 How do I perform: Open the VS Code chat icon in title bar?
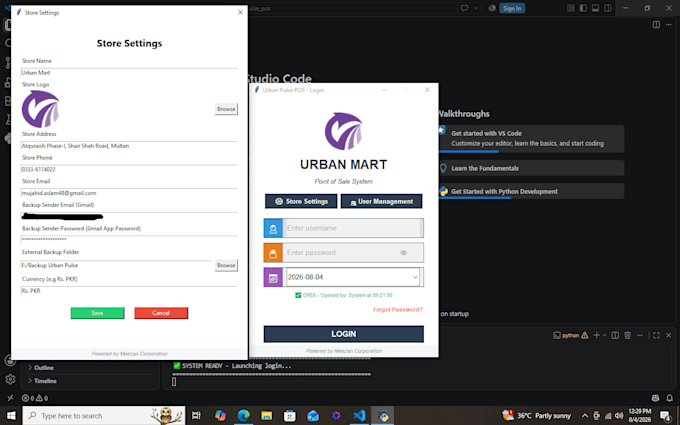464,8
